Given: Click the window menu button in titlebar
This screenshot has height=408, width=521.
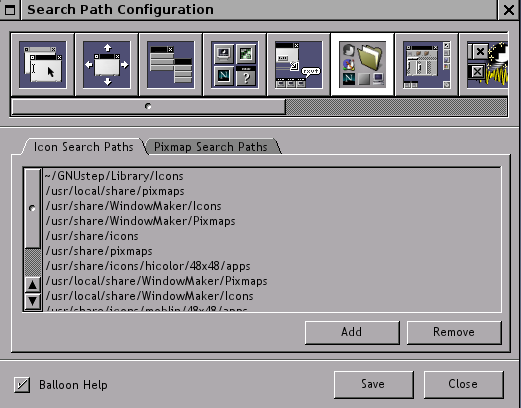Looking at the screenshot, I should click(10, 10).
